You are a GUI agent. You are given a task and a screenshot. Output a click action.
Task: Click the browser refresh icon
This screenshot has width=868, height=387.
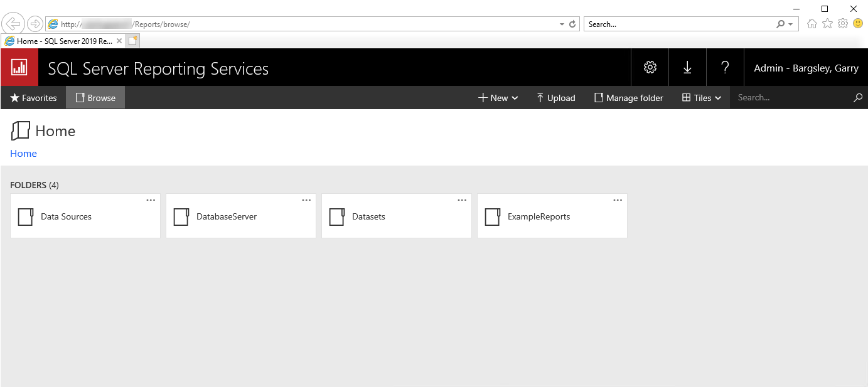pos(572,24)
